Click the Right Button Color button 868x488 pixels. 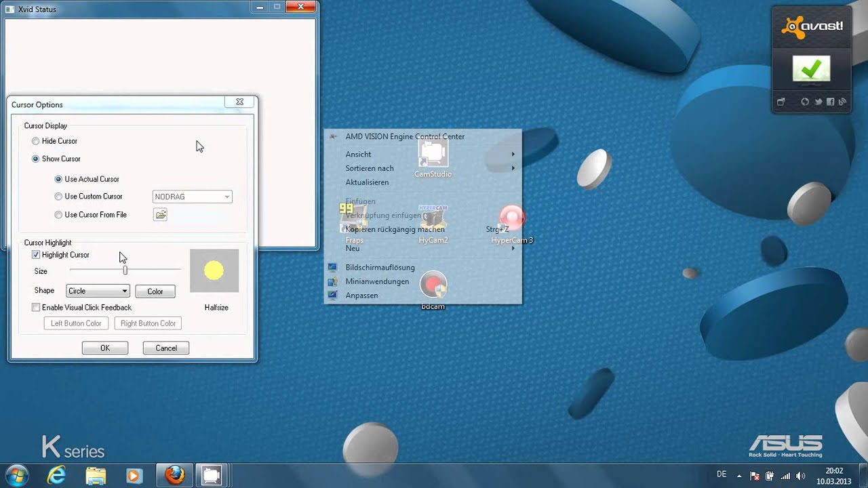(x=148, y=323)
